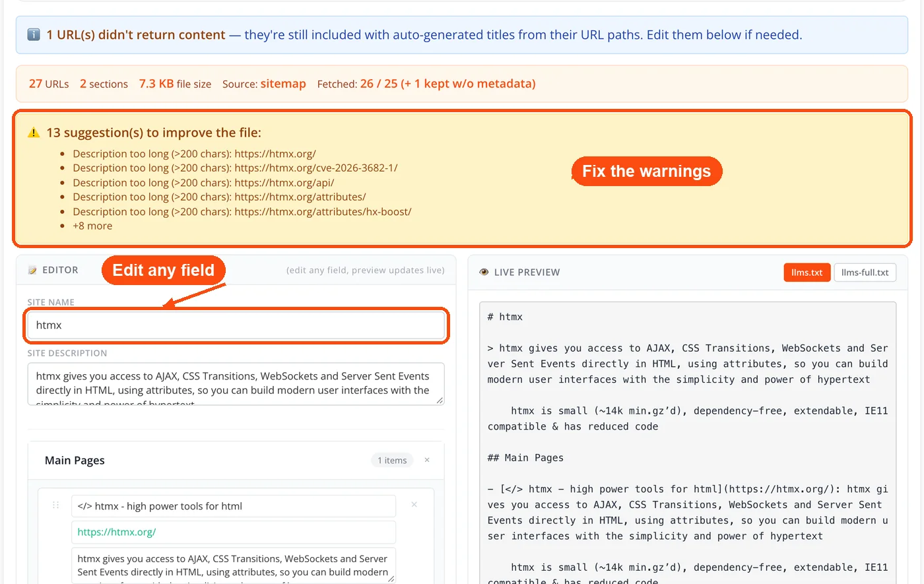Click the warning for https://htmx.org/attributes/hx-boost/
924x584 pixels.
tap(242, 212)
